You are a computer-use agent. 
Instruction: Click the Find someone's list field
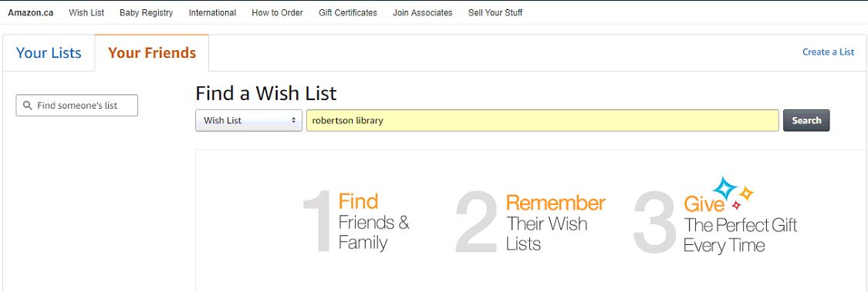pos(77,105)
